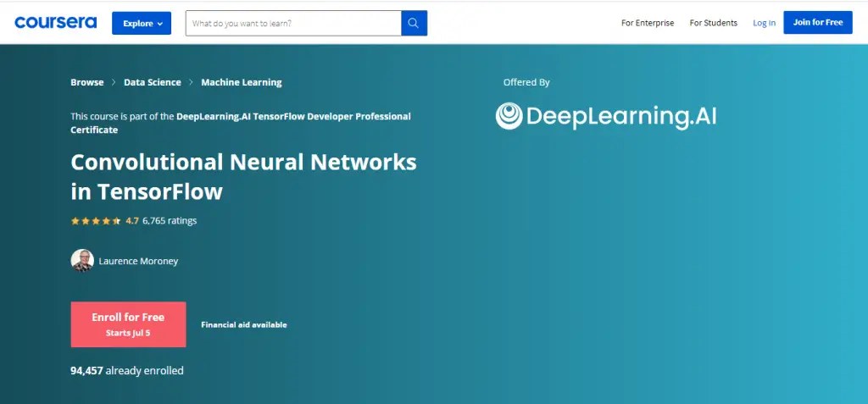Go to the For Students page
The image size is (868, 404).
tap(713, 23)
